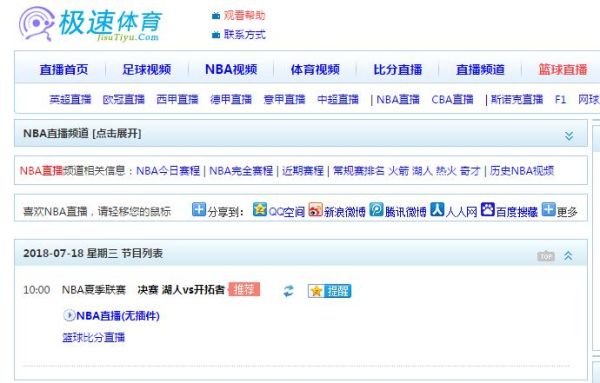Viewport: 600px width, 383px height.
Task: Open the 直播频道 nav item
Action: (x=480, y=70)
